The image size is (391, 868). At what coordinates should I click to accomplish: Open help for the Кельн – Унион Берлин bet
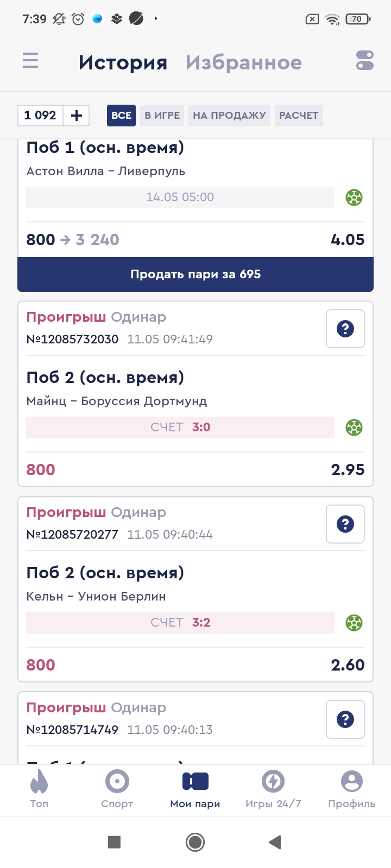click(345, 524)
